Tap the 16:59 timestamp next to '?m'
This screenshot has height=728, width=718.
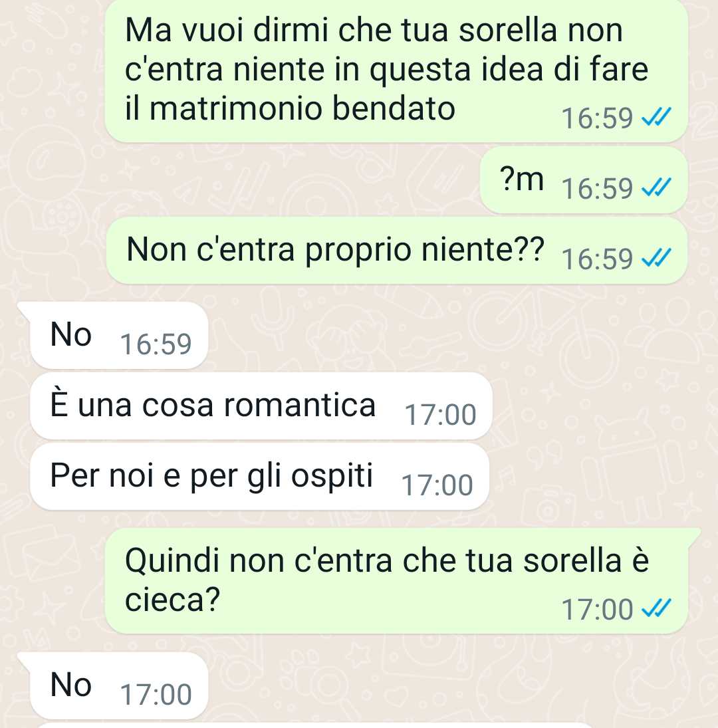pos(597,189)
